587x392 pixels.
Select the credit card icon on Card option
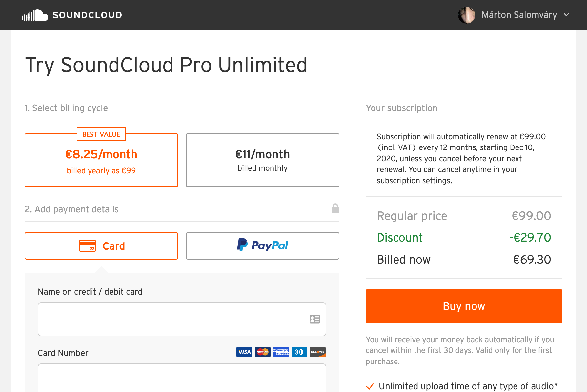87,245
